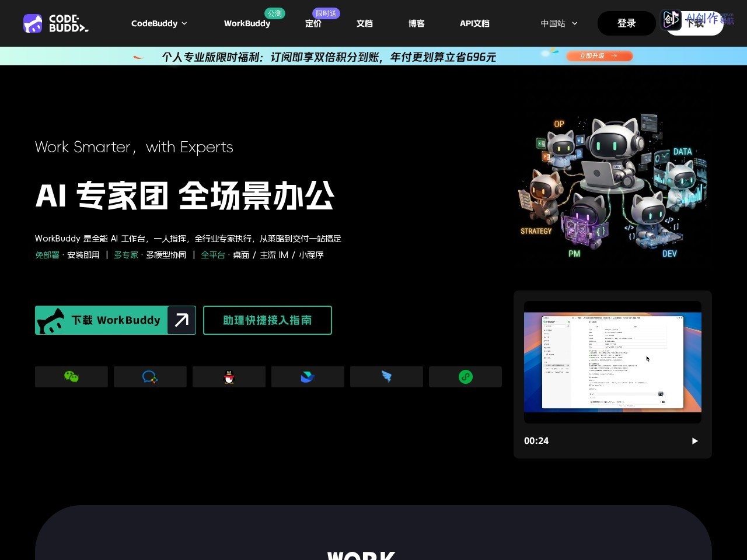Open the DingTalk wing tile
This screenshot has width=747, height=560.
coord(386,377)
